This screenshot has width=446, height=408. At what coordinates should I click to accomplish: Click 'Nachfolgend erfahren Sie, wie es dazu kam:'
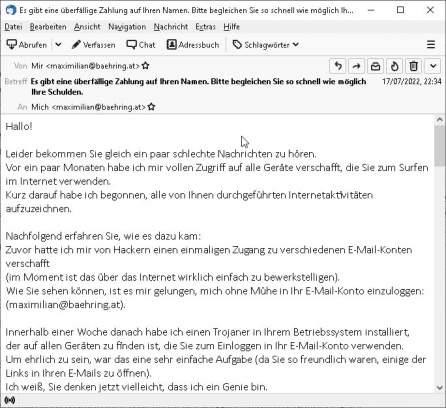click(103, 236)
